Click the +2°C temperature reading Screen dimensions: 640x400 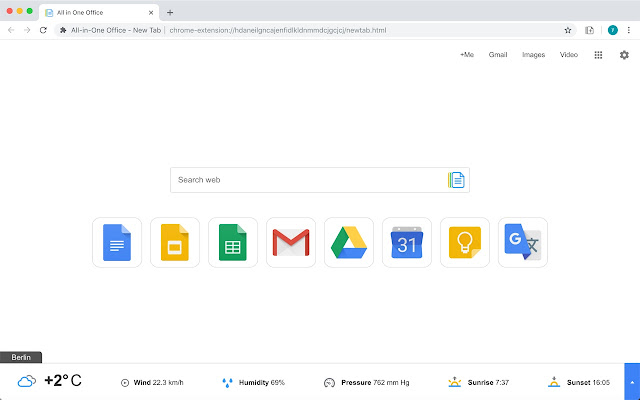coord(63,380)
